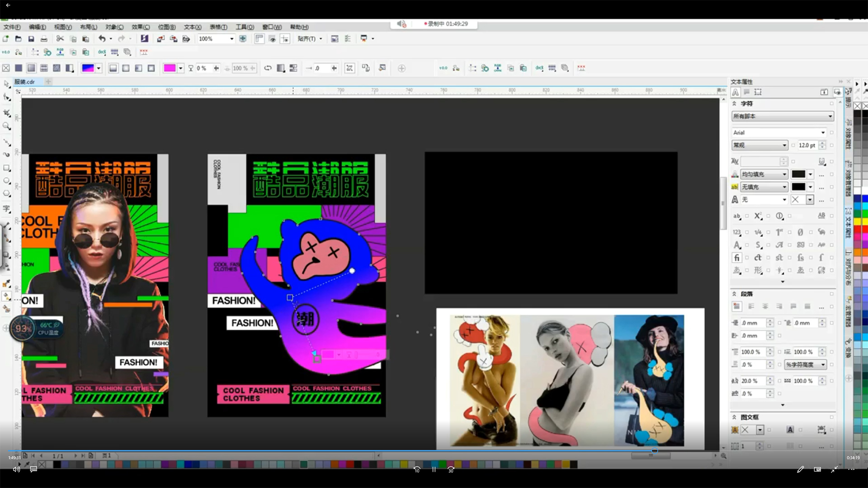Toggle the fi standard ligatures button
The image size is (868, 488).
pos(737,258)
